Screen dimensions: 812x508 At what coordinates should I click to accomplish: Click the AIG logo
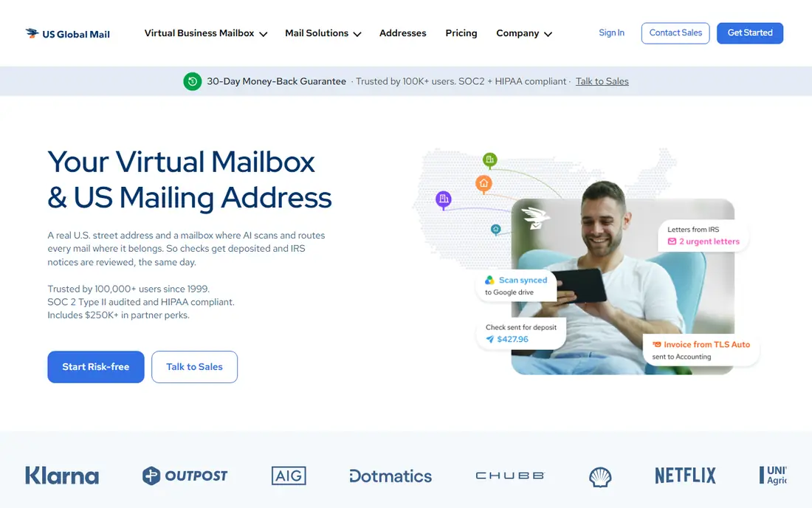pos(289,476)
